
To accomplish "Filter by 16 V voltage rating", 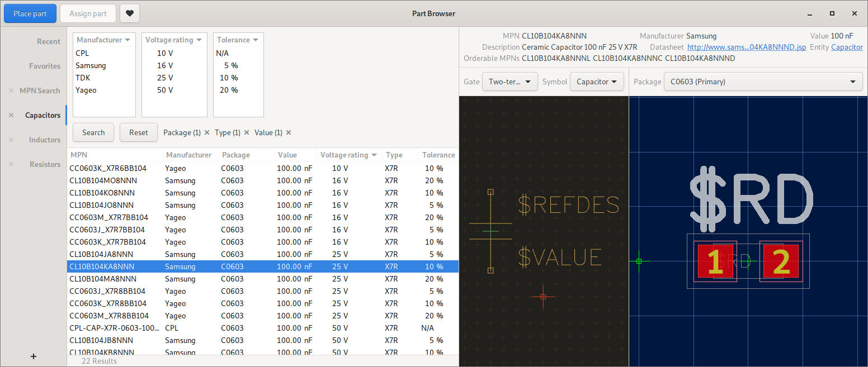I will pos(174,65).
